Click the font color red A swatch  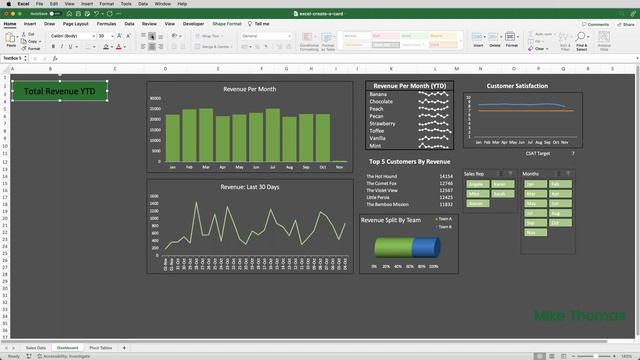[x=119, y=47]
